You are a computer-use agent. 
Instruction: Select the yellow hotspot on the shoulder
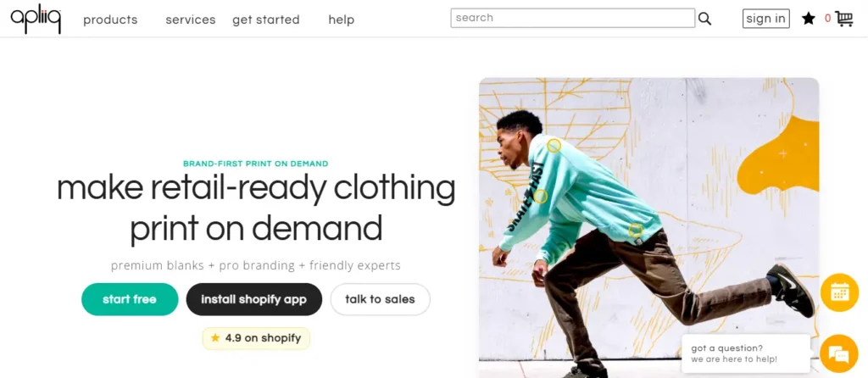(x=554, y=146)
